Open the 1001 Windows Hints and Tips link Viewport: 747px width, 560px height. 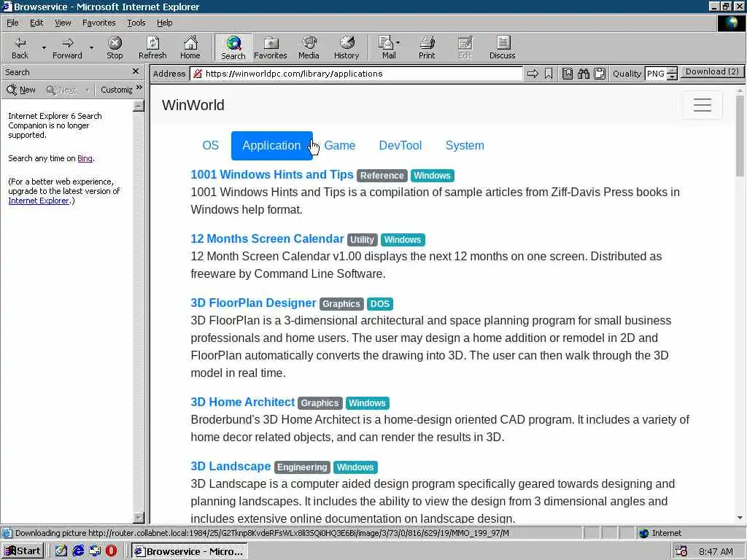[x=272, y=175]
